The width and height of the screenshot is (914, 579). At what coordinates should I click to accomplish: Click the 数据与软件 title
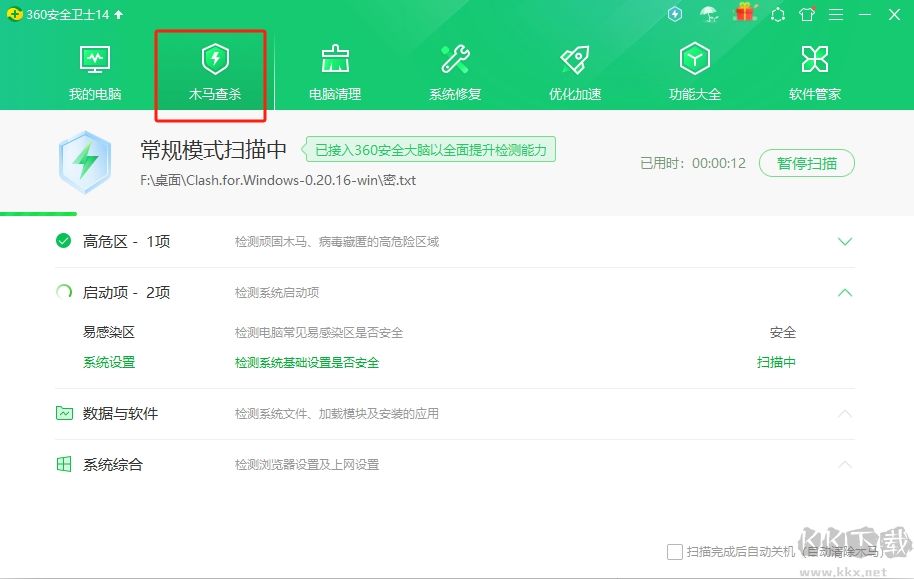pos(120,413)
